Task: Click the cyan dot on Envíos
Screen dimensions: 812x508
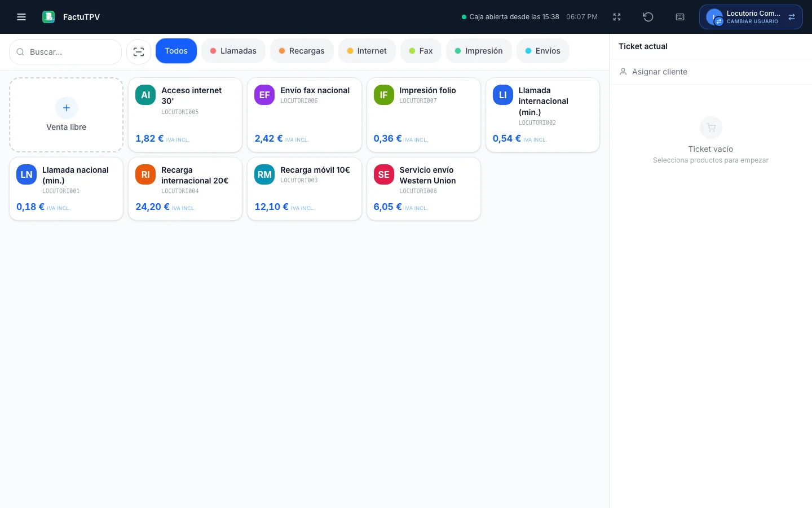Action: tap(528, 51)
